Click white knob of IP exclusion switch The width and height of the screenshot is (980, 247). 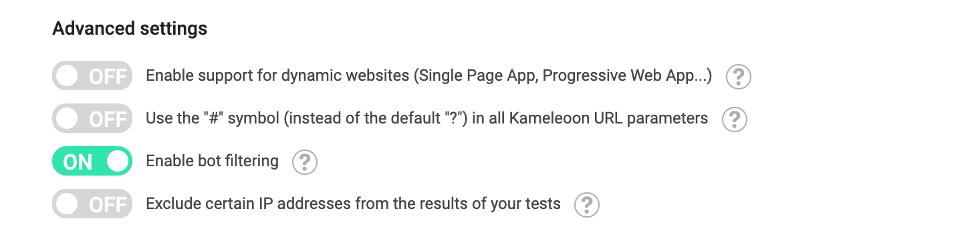67,204
